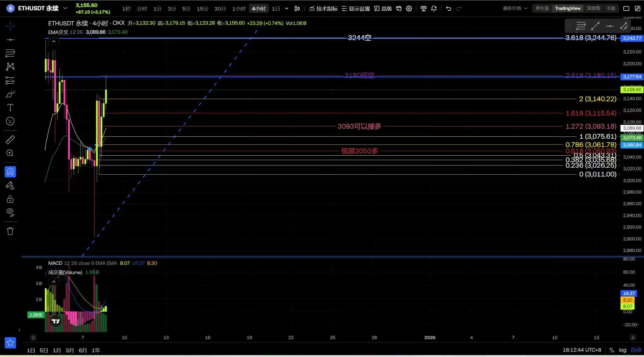Click the zoom in magnifier tool
The height and width of the screenshot is (357, 644).
10,153
